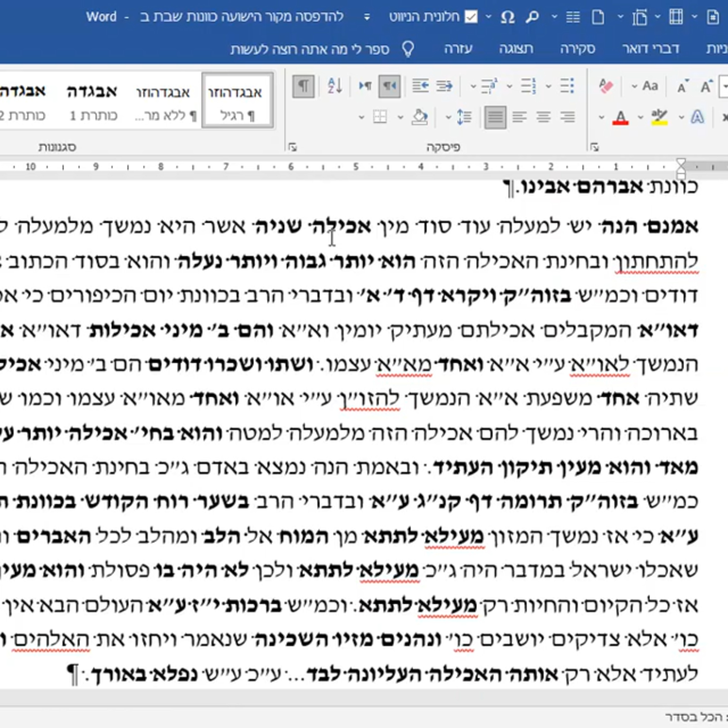Apply borders to the paragraph
This screenshot has height=728, width=728.
click(380, 117)
